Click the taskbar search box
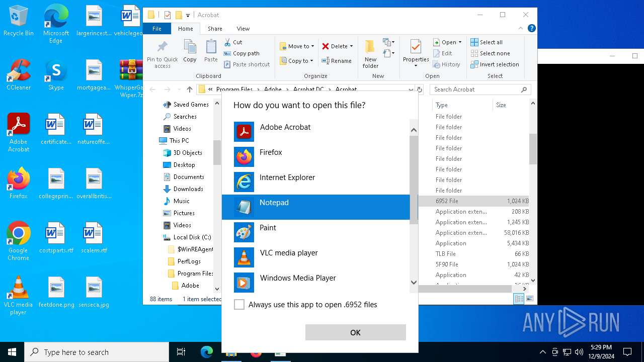The image size is (644, 362). pyautogui.click(x=97, y=352)
